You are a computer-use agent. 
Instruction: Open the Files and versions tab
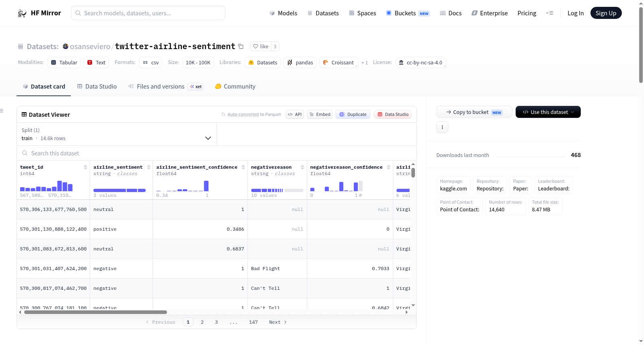click(166, 87)
